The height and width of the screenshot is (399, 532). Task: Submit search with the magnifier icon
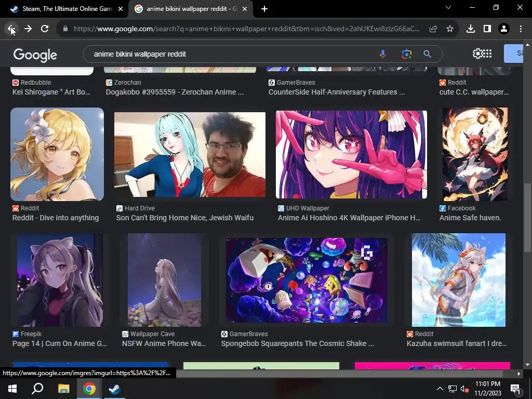[427, 54]
